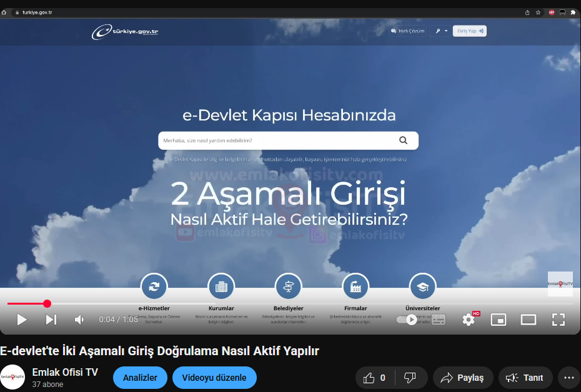Click the Kurumlar label text
Viewport: 581px width, 392px height.
click(x=221, y=308)
